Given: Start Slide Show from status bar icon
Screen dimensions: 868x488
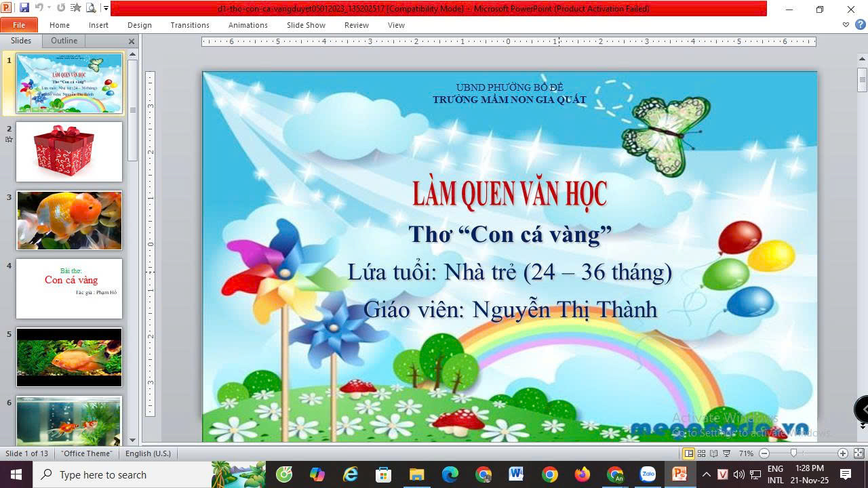Looking at the screenshot, I should point(727,453).
